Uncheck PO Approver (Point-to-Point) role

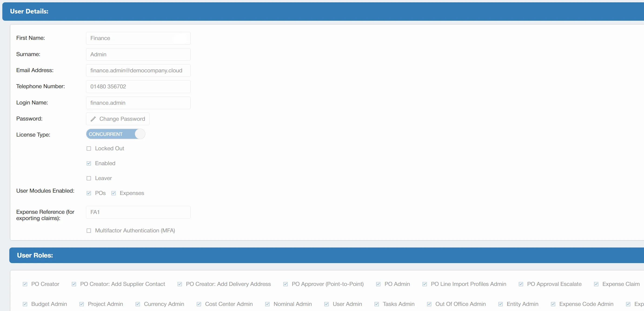(285, 284)
